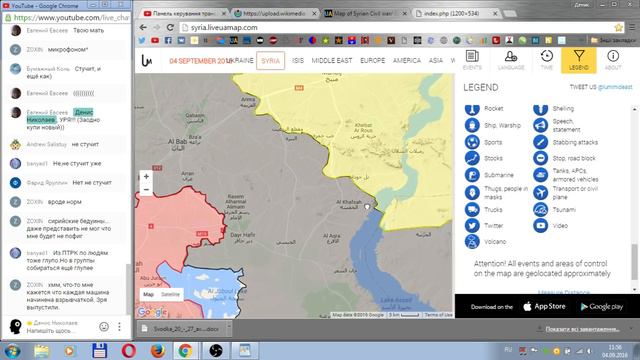The width and height of the screenshot is (640, 360).
Task: Open emoji picker in YouTube chat
Action: pos(104,327)
